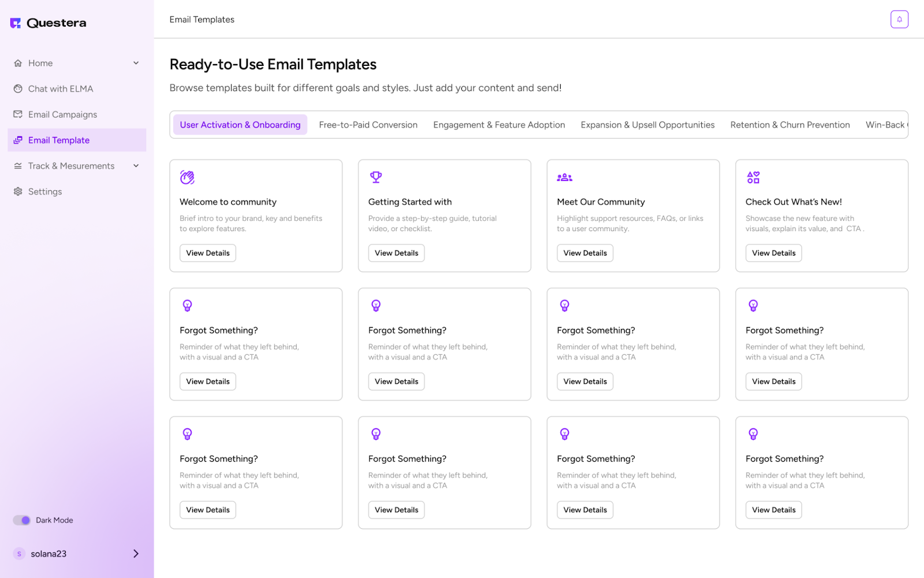Click the trophy icon on Getting Started card
Viewport: 924px width, 578px height.
[376, 177]
